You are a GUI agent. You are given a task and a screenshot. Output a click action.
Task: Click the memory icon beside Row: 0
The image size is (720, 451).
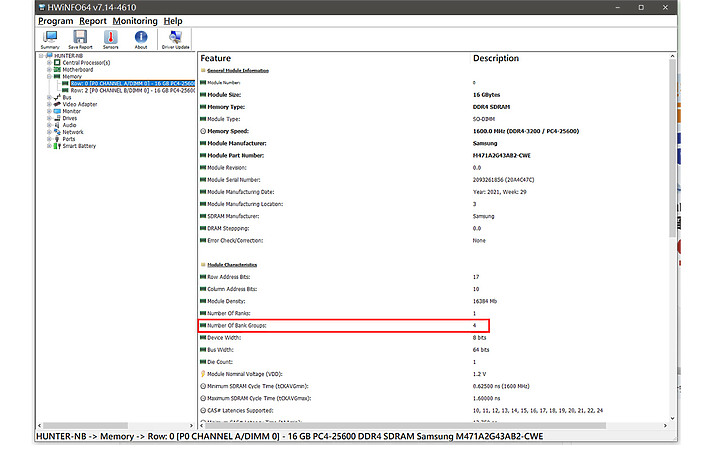tap(65, 84)
